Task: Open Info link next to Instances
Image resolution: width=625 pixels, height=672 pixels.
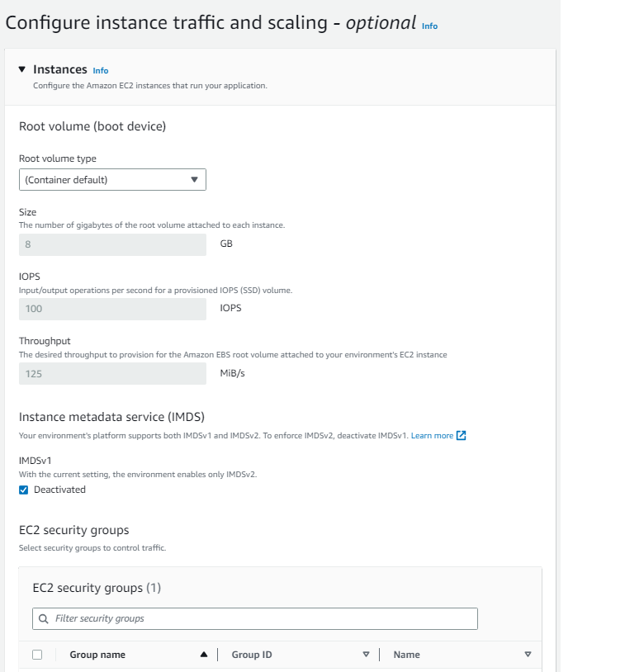Action: point(100,71)
